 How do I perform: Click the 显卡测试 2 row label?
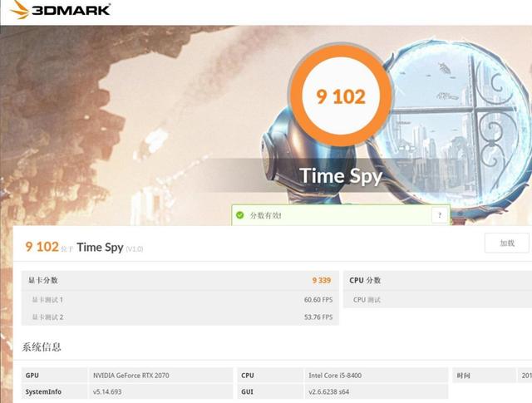[x=47, y=317]
